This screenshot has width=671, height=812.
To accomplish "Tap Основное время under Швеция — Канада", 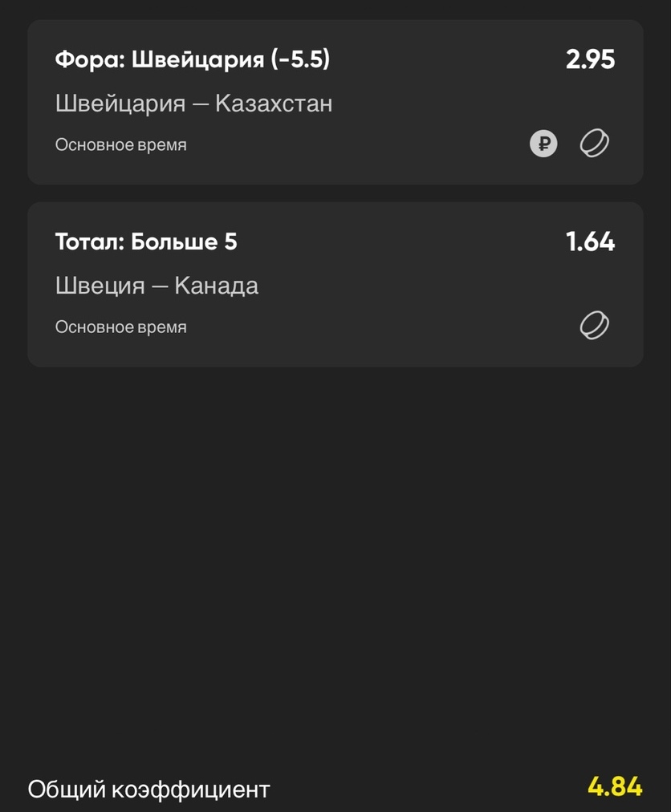I will point(120,327).
